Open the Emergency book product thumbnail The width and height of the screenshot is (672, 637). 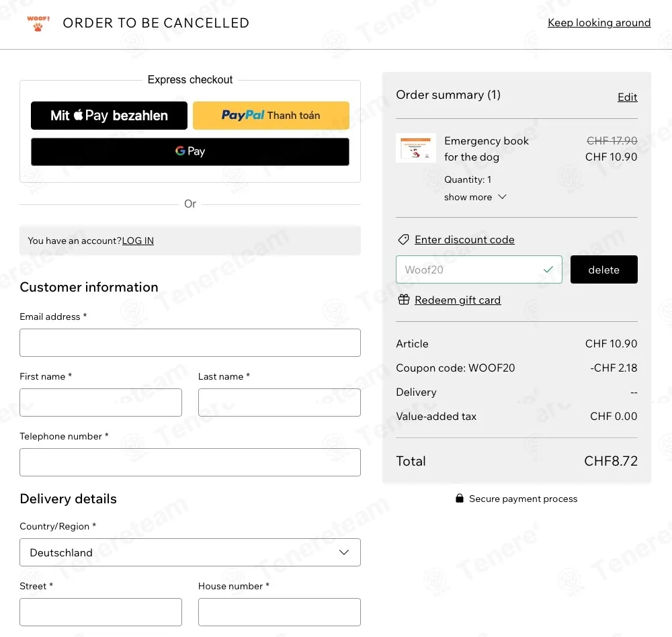tap(416, 147)
